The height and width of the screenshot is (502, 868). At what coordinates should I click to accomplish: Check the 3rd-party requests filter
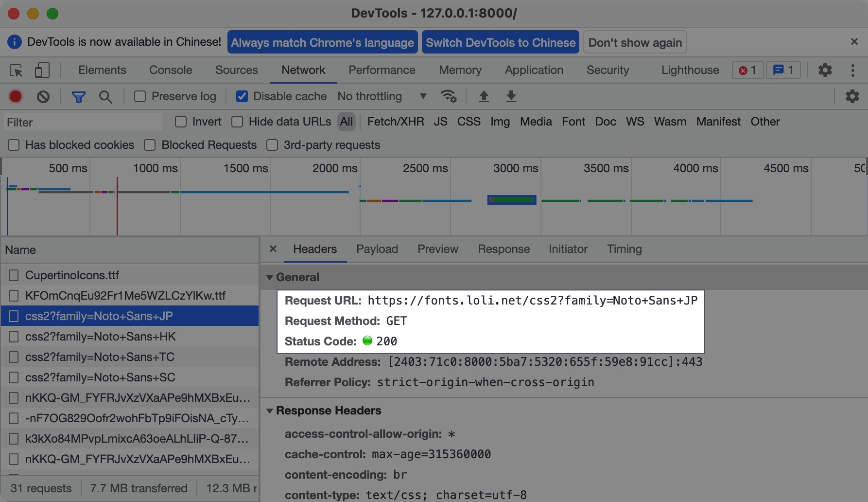(272, 144)
